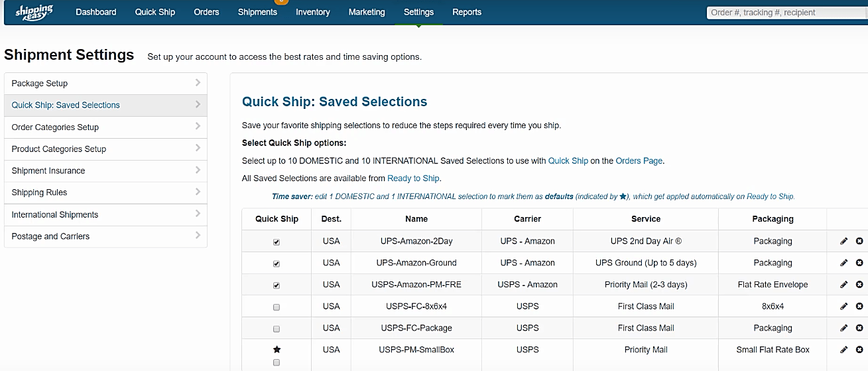Image resolution: width=868 pixels, height=371 pixels.
Task: Open the Settings tab
Action: [418, 12]
